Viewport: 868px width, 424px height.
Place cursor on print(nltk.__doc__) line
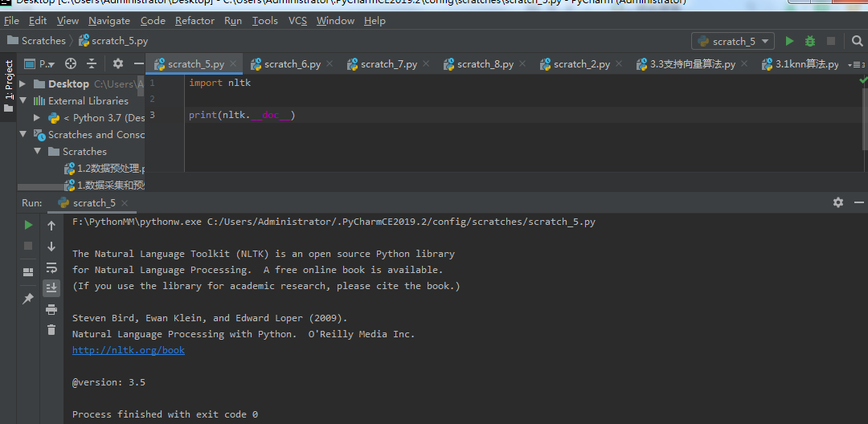(242, 115)
